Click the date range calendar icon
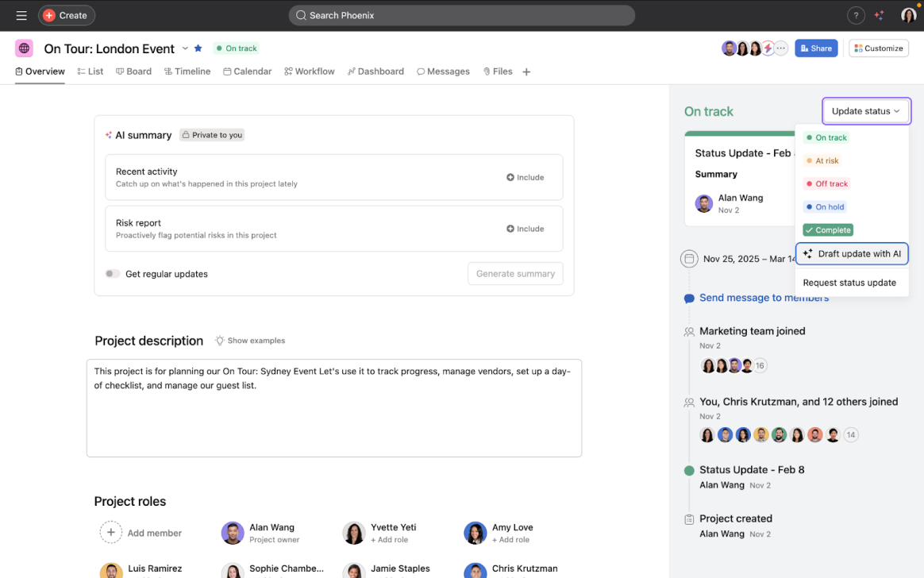The width and height of the screenshot is (924, 578). (x=689, y=259)
